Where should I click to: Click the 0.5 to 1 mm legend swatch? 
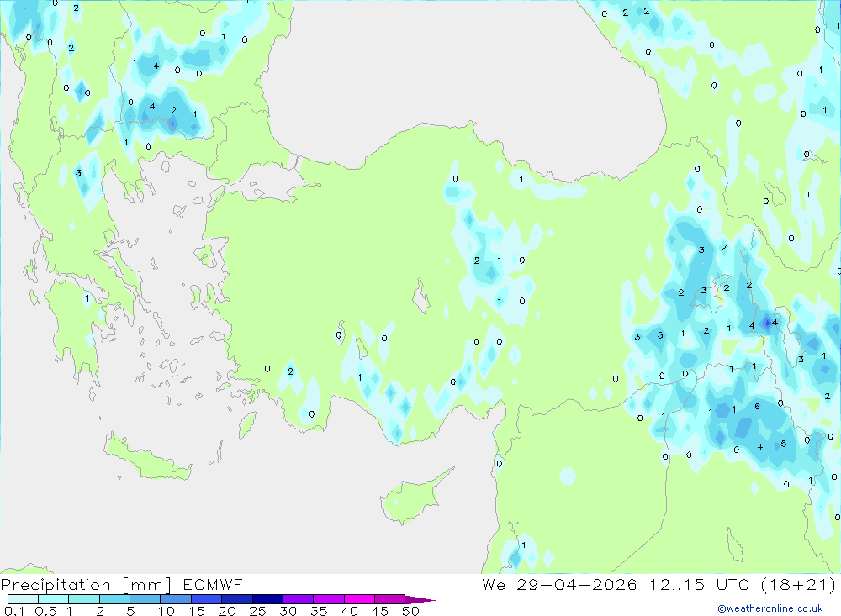click(54, 599)
